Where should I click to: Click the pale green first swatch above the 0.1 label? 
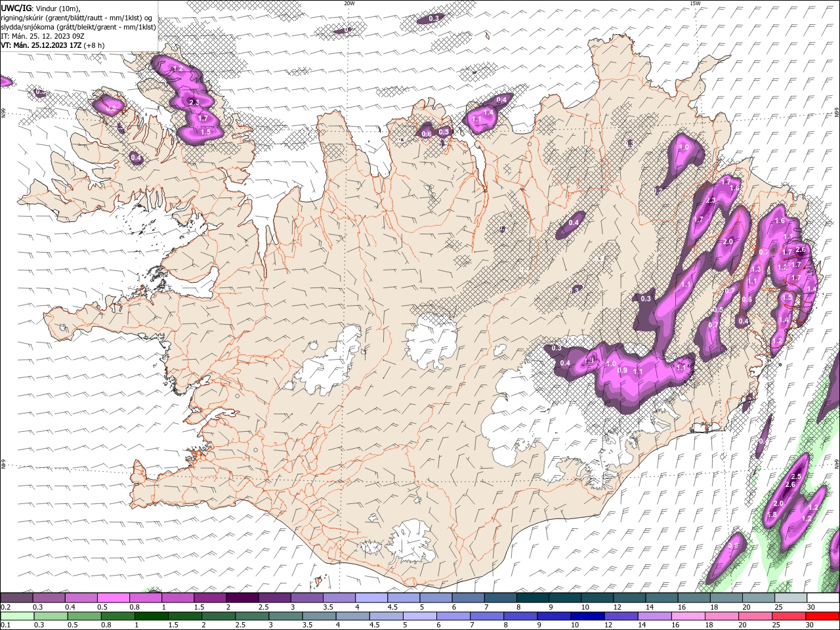tap(16, 616)
